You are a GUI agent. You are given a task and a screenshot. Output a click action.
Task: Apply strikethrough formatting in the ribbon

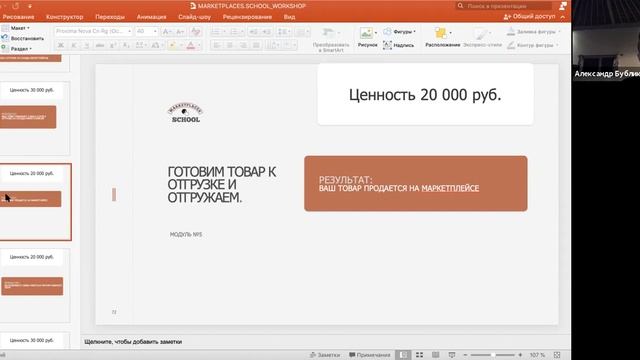100,45
